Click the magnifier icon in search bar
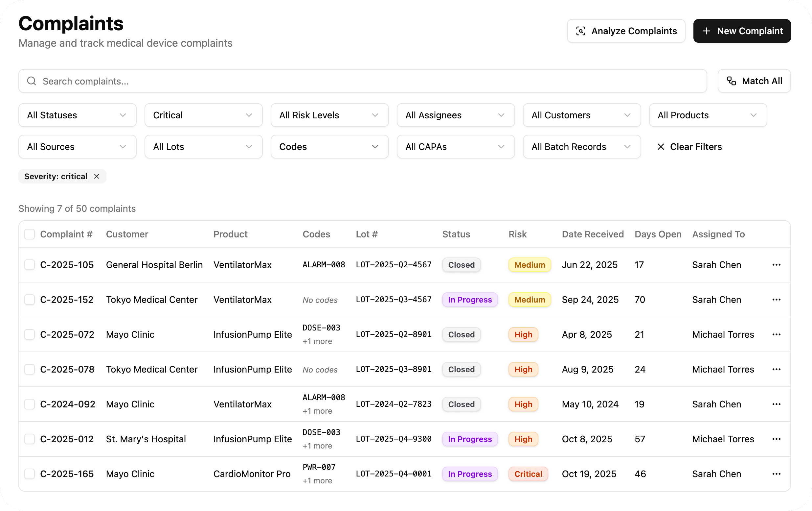The width and height of the screenshot is (812, 511). pyautogui.click(x=31, y=81)
